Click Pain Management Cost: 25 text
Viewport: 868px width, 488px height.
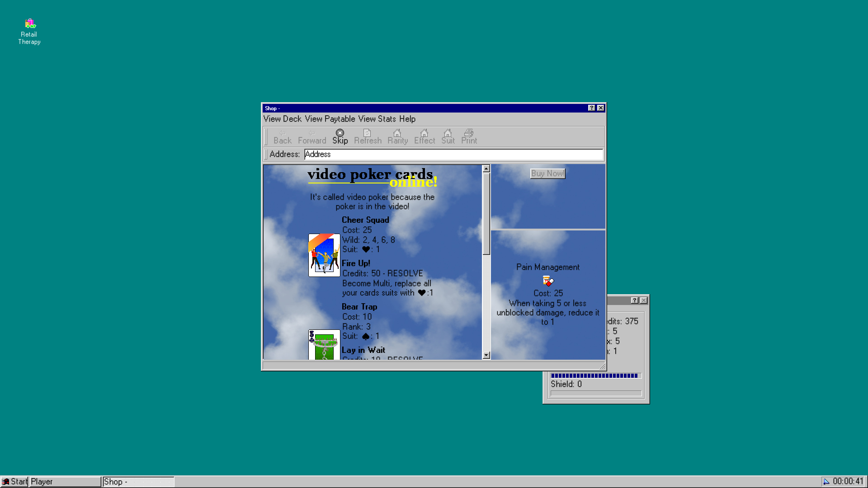click(548, 293)
